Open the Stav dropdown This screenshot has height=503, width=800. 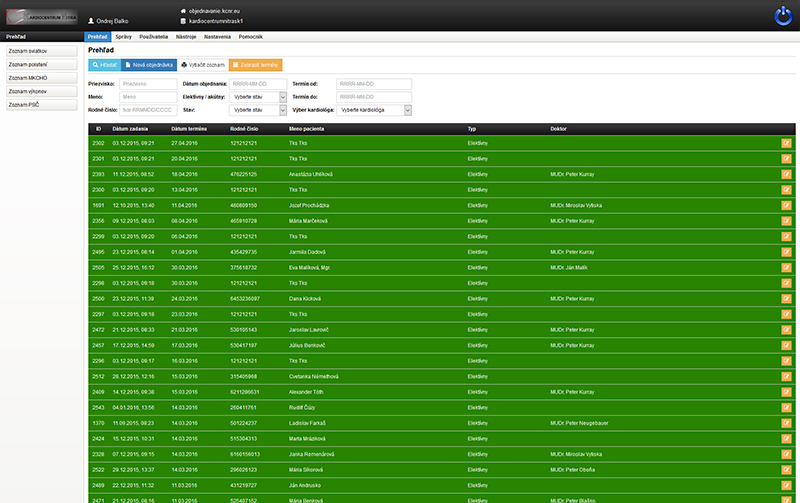(x=258, y=110)
